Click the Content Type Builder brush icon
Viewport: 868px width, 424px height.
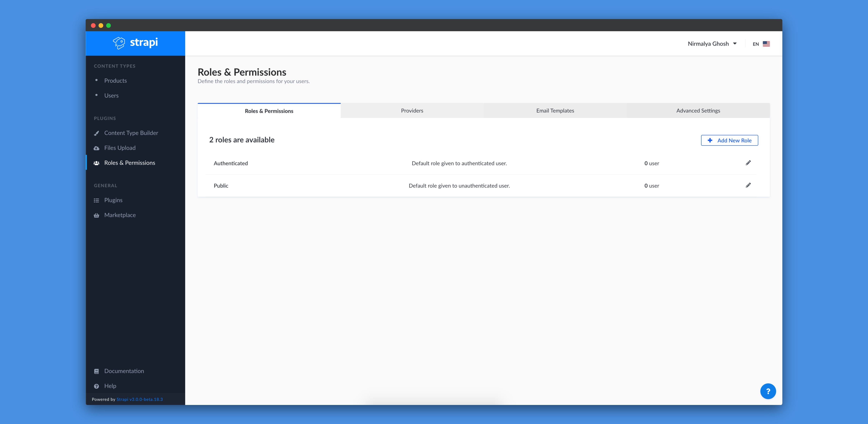click(96, 133)
